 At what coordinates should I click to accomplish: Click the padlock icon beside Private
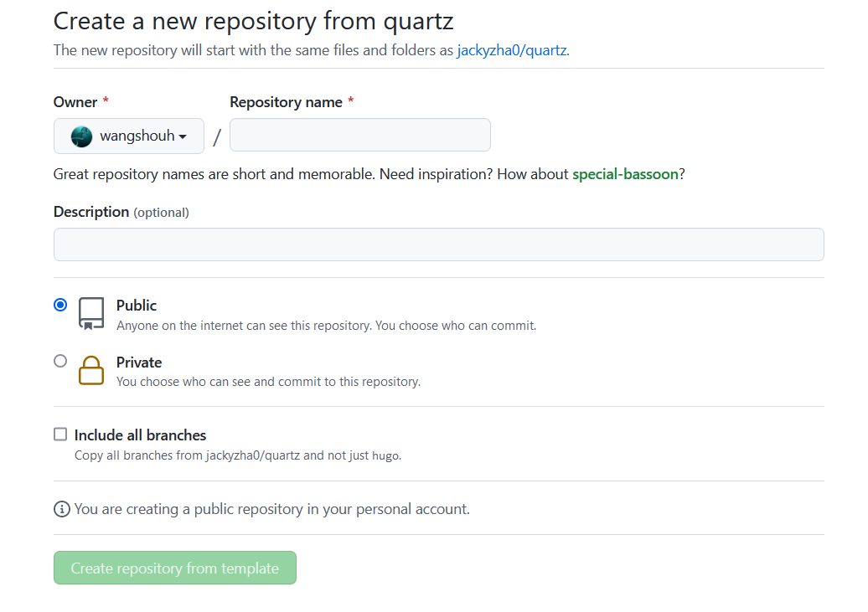point(91,370)
